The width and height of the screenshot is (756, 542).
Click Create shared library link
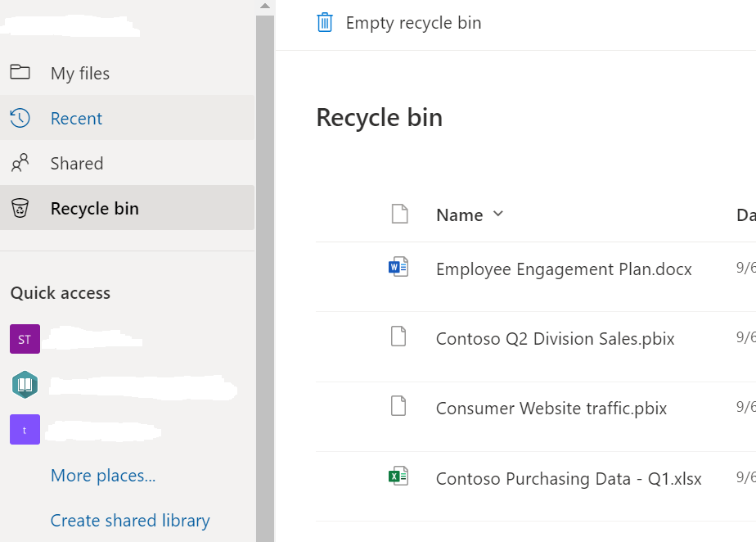[130, 521]
